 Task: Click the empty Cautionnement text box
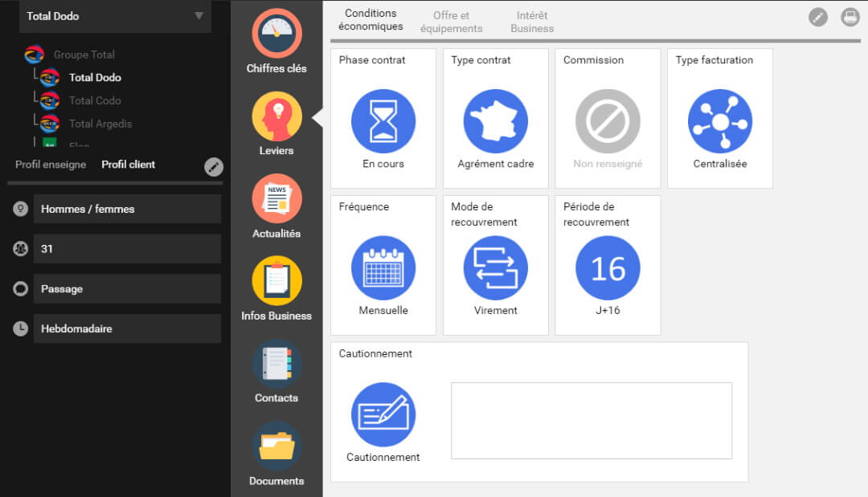[592, 421]
